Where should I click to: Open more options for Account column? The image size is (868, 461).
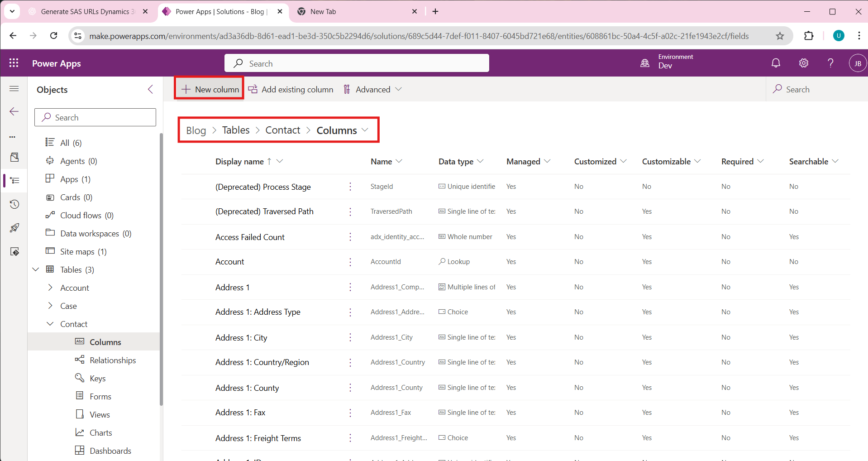pyautogui.click(x=350, y=262)
